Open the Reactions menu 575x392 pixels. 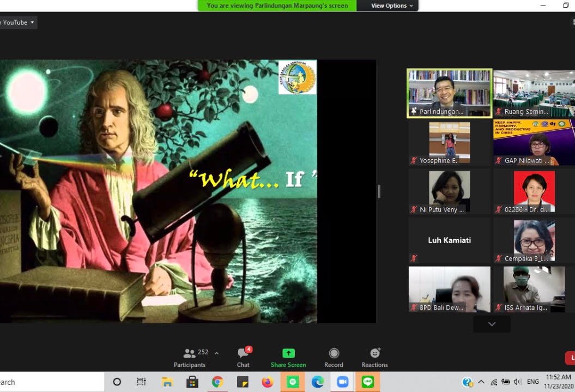pyautogui.click(x=374, y=358)
